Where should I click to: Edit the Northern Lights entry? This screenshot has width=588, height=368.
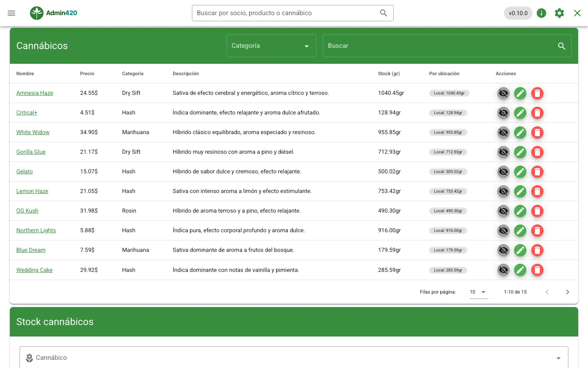point(520,231)
